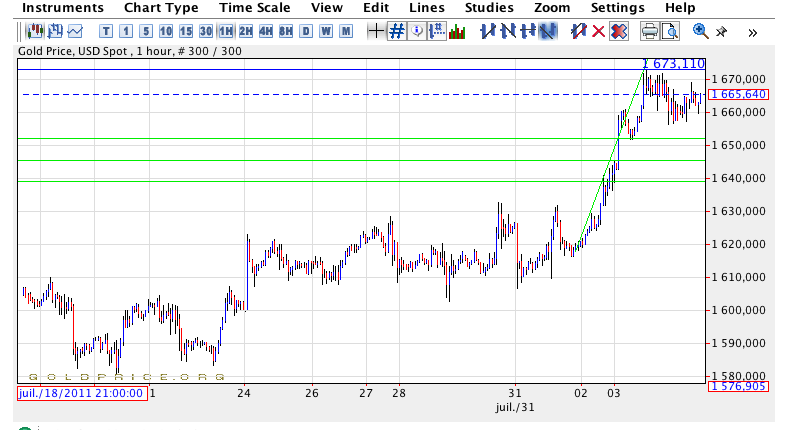Select the weekly W timeframe button
The image size is (787, 430).
point(325,31)
